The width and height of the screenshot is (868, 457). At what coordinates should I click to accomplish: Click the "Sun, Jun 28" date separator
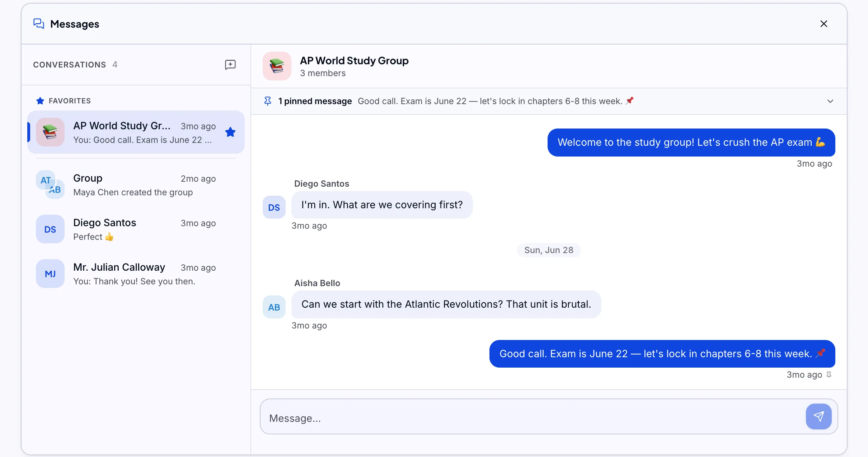(549, 250)
